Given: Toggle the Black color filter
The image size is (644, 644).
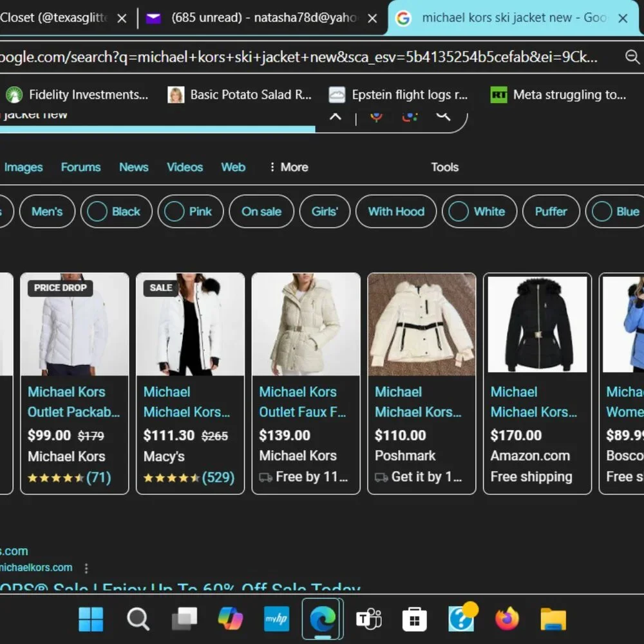Looking at the screenshot, I should 117,211.
